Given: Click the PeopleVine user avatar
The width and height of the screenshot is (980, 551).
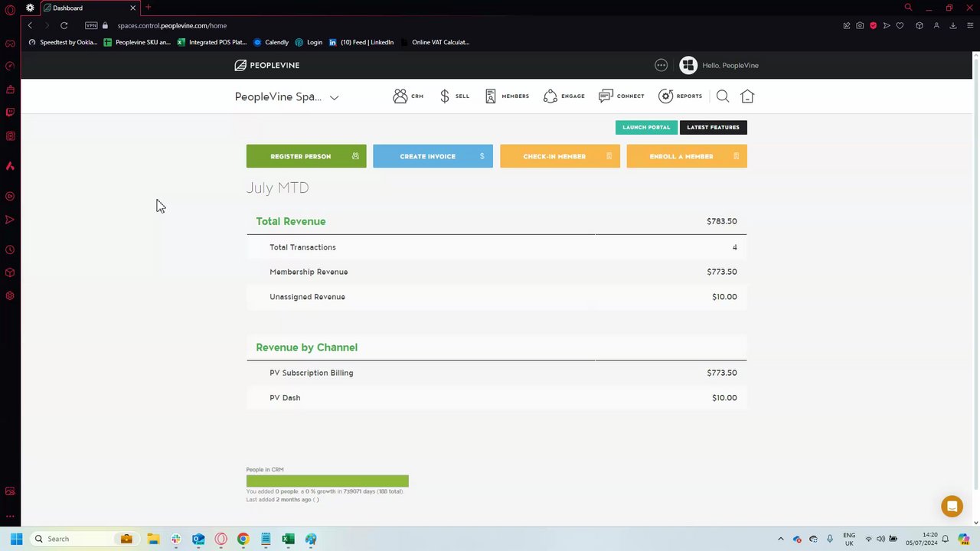Looking at the screenshot, I should [x=688, y=65].
